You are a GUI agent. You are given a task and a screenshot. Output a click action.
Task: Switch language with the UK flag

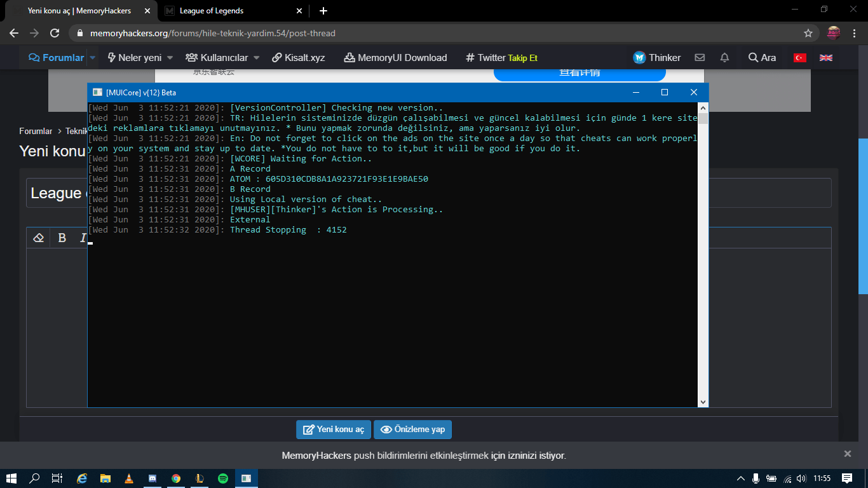coord(826,57)
